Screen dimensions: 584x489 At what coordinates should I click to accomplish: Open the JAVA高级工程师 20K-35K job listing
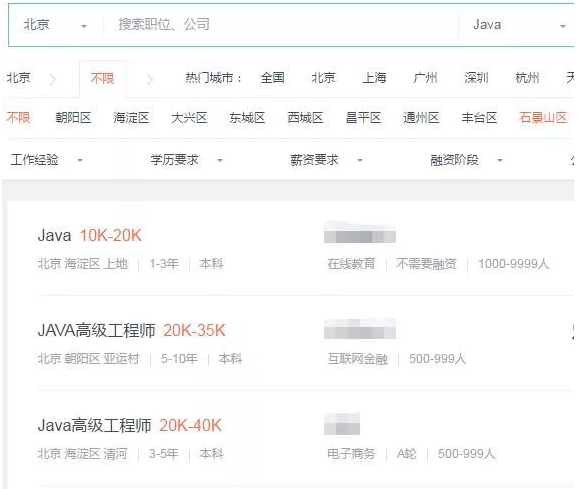tap(131, 330)
